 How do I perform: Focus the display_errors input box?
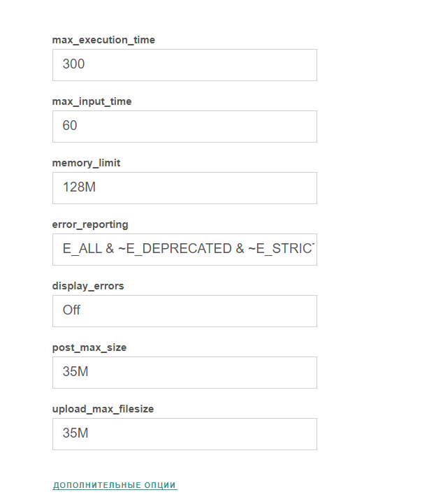(x=184, y=311)
